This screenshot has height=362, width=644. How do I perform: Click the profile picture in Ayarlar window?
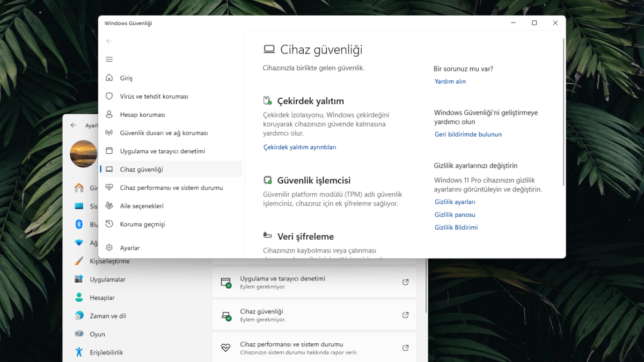pyautogui.click(x=83, y=154)
